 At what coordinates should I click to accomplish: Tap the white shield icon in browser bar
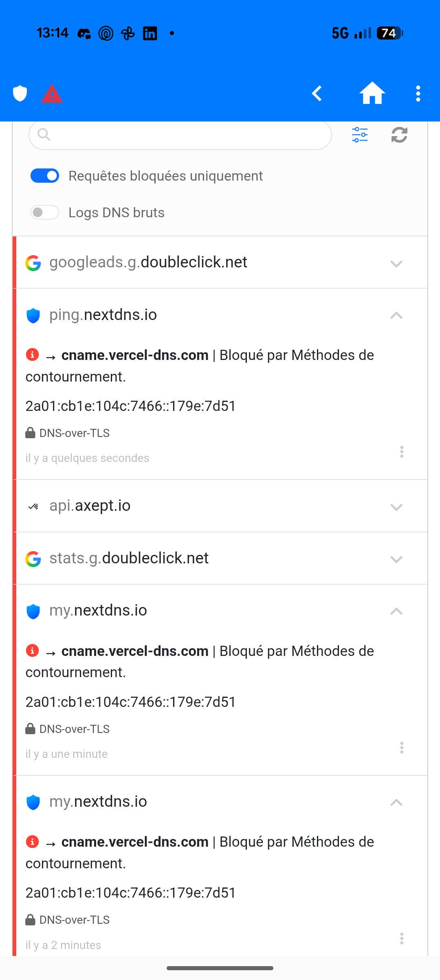tap(20, 93)
